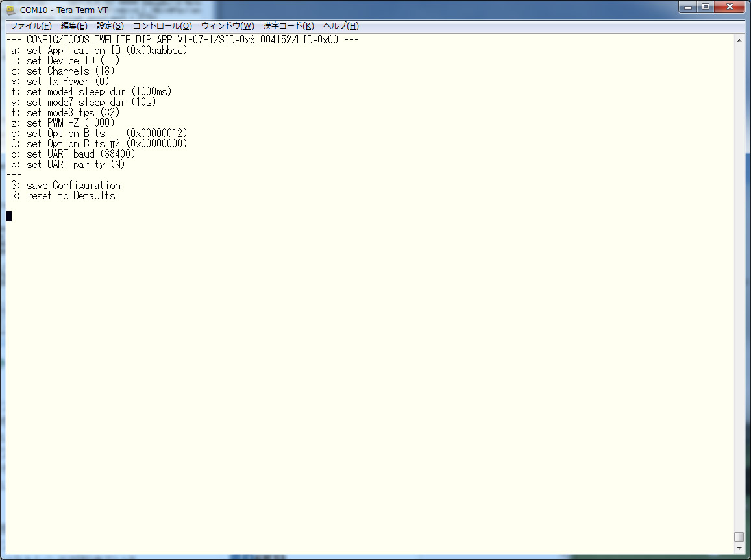This screenshot has width=751, height=560.
Task: Open the ヘルプ(H) menu
Action: pyautogui.click(x=341, y=26)
